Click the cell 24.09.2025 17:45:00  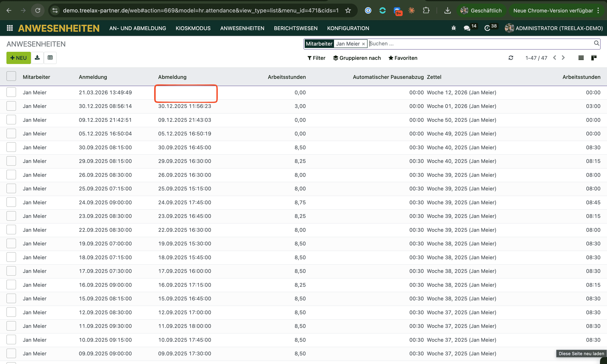click(184, 202)
